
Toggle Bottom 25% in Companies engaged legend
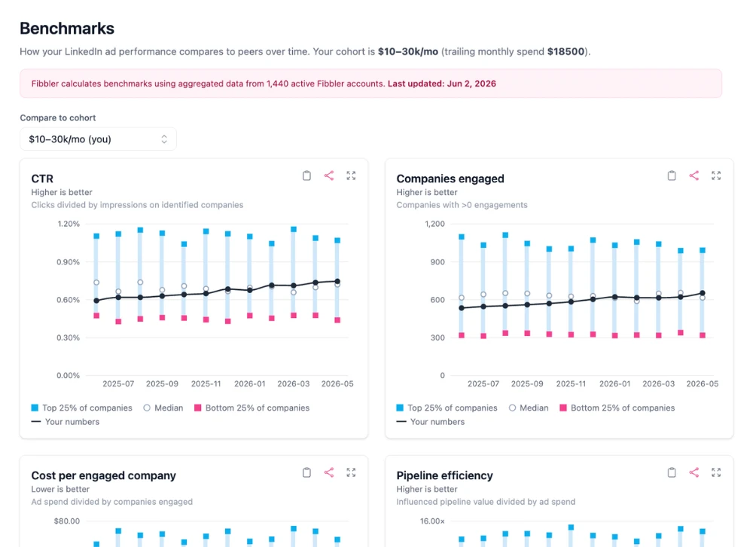[617, 408]
